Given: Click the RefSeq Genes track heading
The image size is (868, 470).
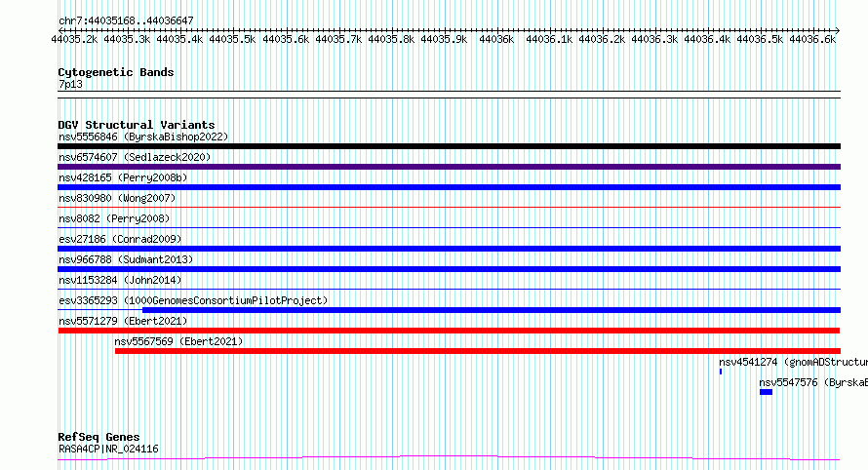Looking at the screenshot, I should (x=99, y=438).
